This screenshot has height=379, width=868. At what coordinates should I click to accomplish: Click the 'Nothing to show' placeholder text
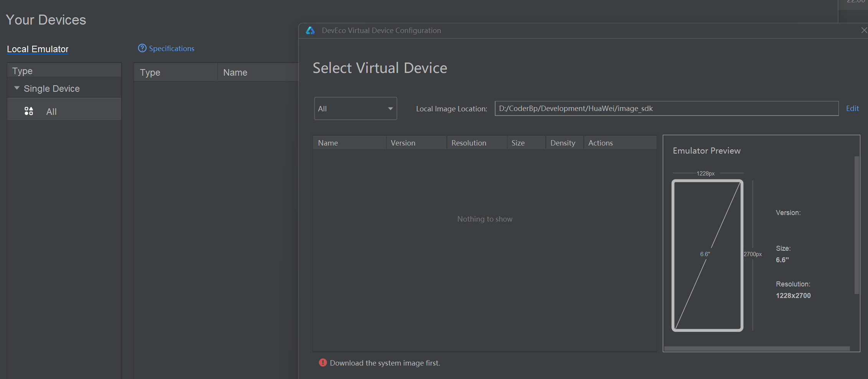pos(485,219)
